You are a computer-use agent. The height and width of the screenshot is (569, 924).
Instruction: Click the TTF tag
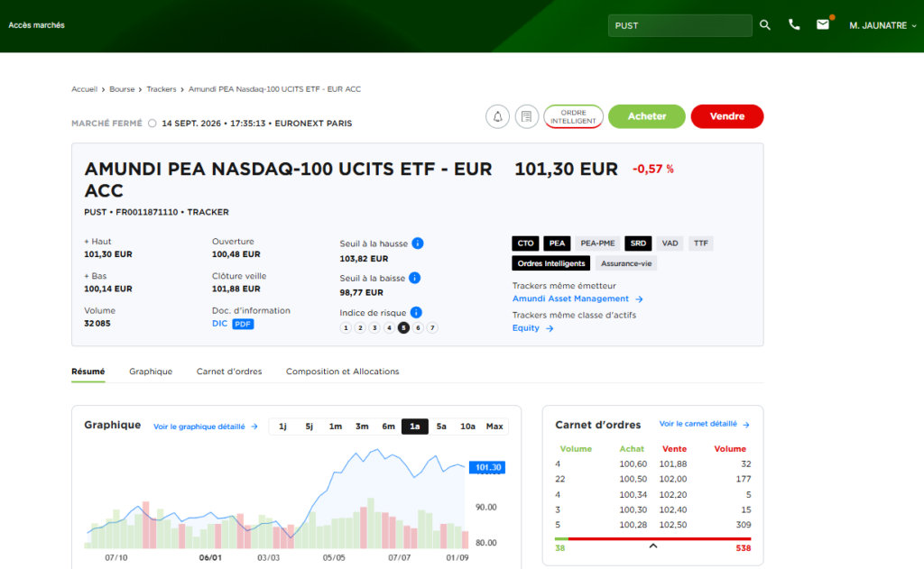pos(700,243)
